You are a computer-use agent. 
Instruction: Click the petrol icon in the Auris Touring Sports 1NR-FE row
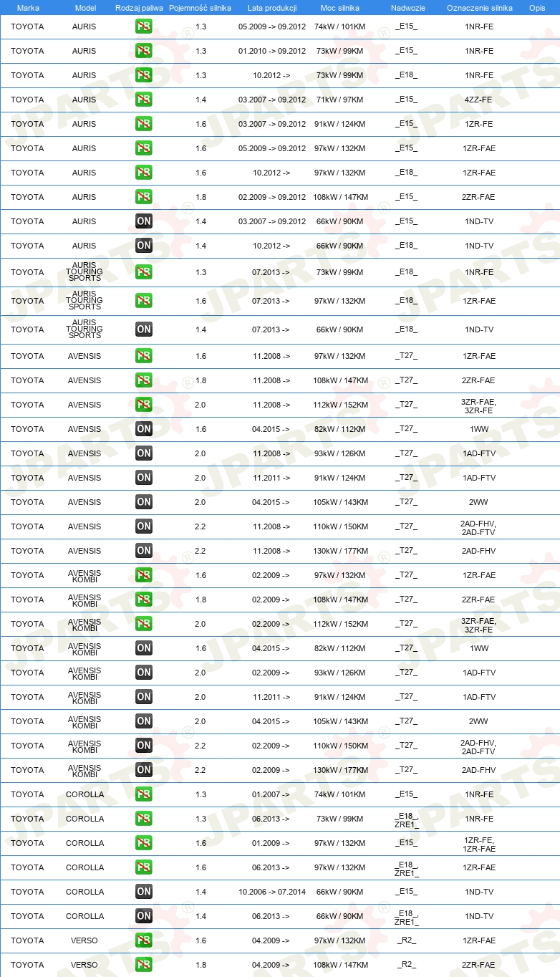(144, 272)
